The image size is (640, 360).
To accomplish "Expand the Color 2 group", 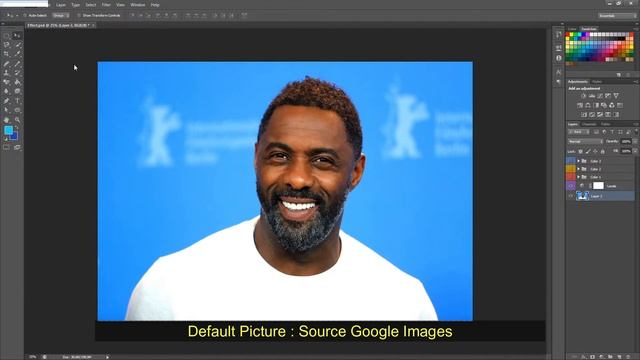I will [578, 169].
